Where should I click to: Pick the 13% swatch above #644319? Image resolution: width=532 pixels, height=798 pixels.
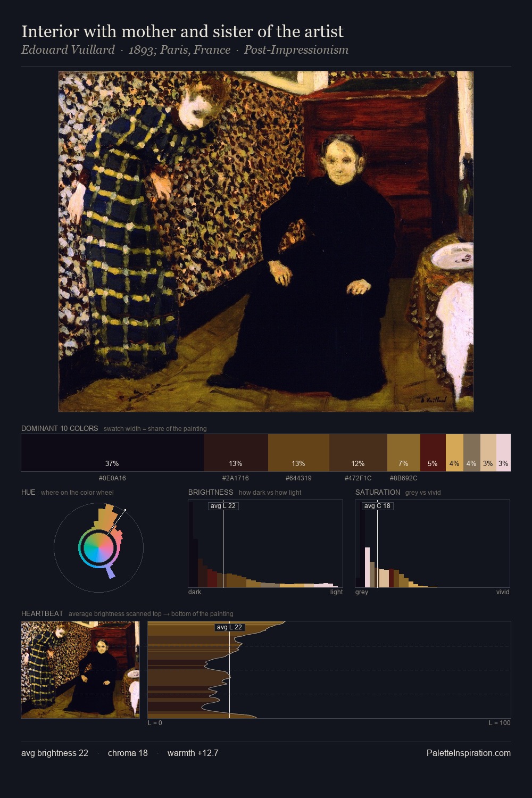pyautogui.click(x=298, y=453)
